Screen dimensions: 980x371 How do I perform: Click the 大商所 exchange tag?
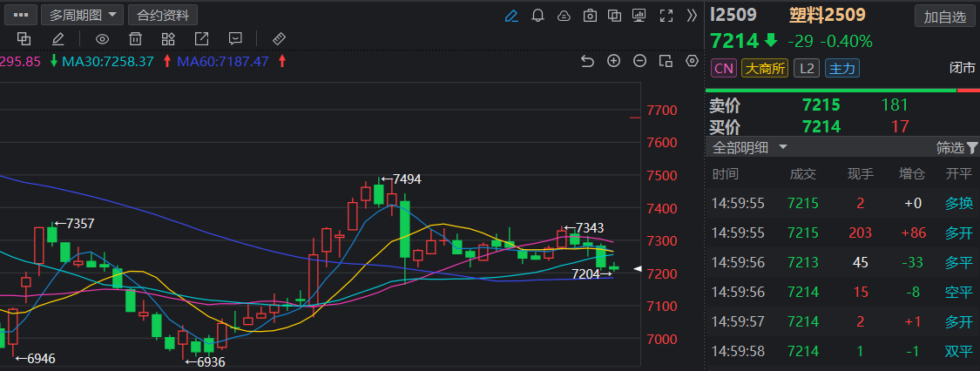(764, 68)
